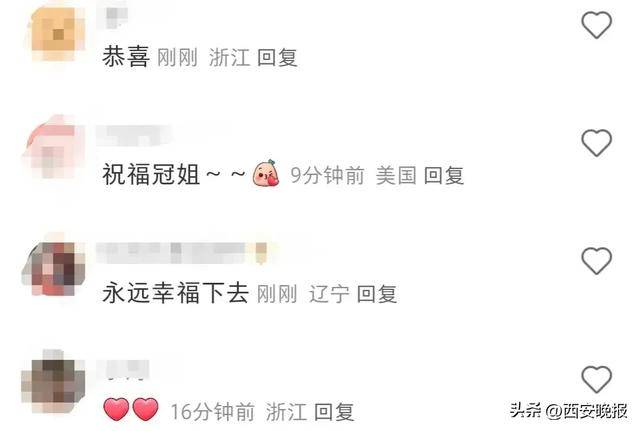Click the kiss emoji in '祝福冠姐' comment

(x=266, y=173)
